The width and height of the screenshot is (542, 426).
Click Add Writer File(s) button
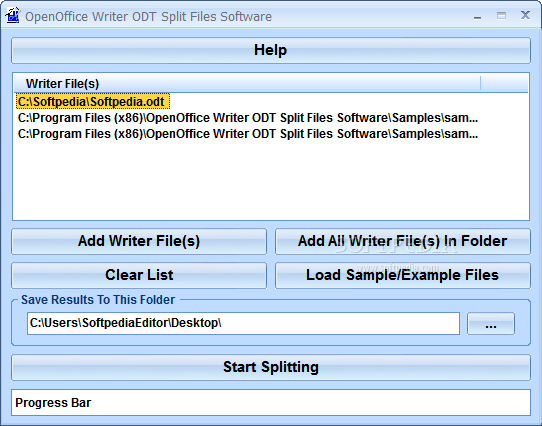pyautogui.click(x=139, y=241)
